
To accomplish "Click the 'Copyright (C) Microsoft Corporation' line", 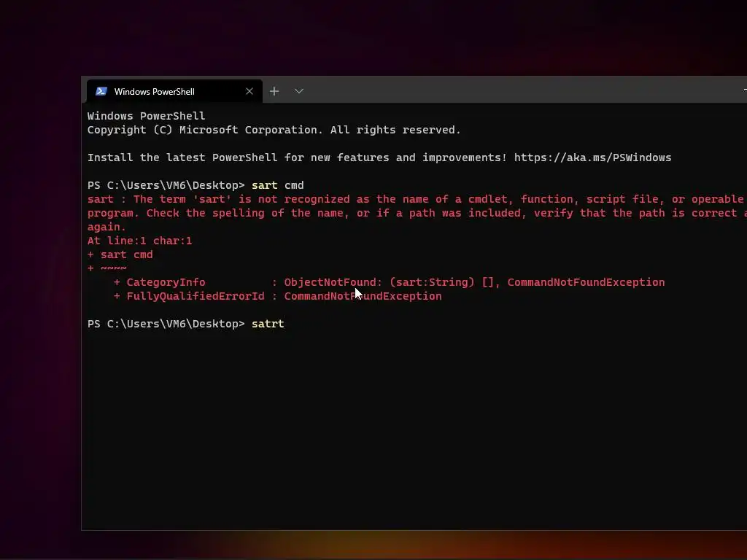I will coord(274,130).
